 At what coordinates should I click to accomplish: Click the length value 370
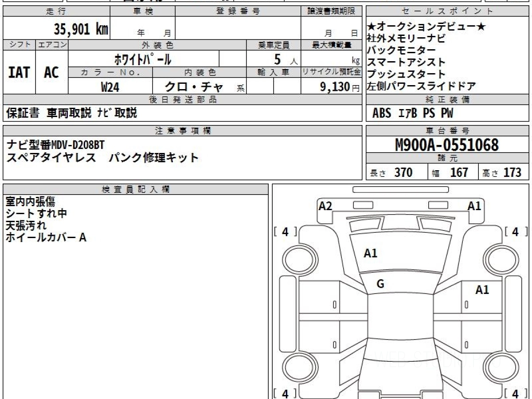(x=404, y=172)
